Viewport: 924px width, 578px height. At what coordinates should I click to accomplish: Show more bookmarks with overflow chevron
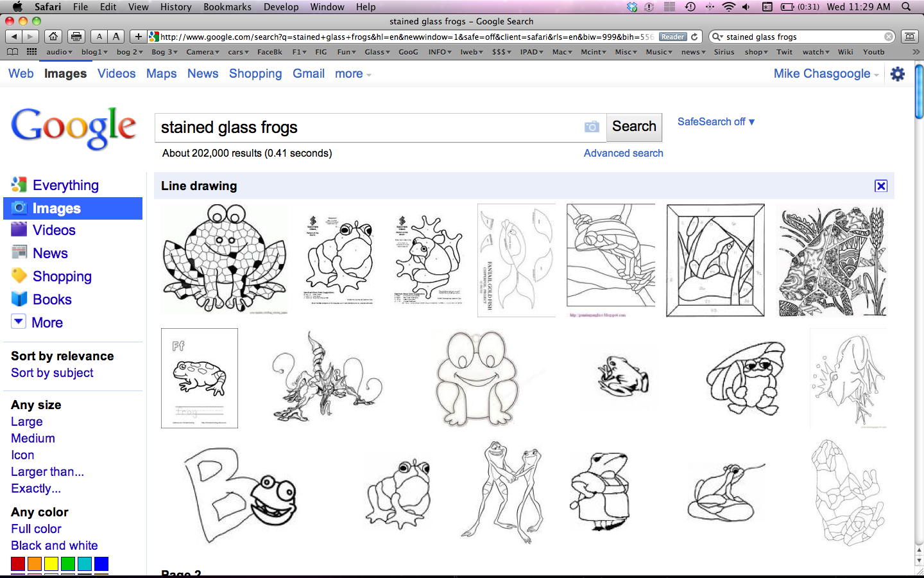[x=916, y=52]
